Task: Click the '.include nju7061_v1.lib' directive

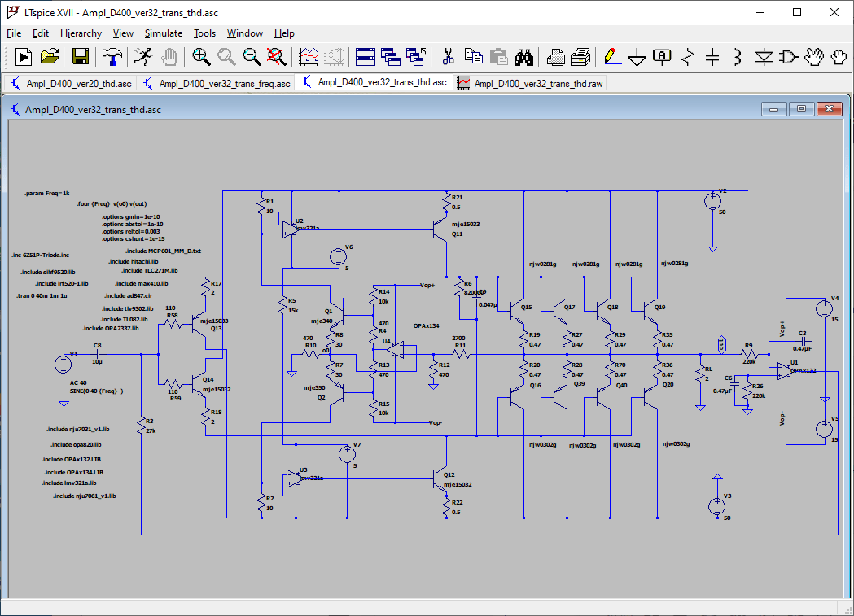Action: coord(85,496)
